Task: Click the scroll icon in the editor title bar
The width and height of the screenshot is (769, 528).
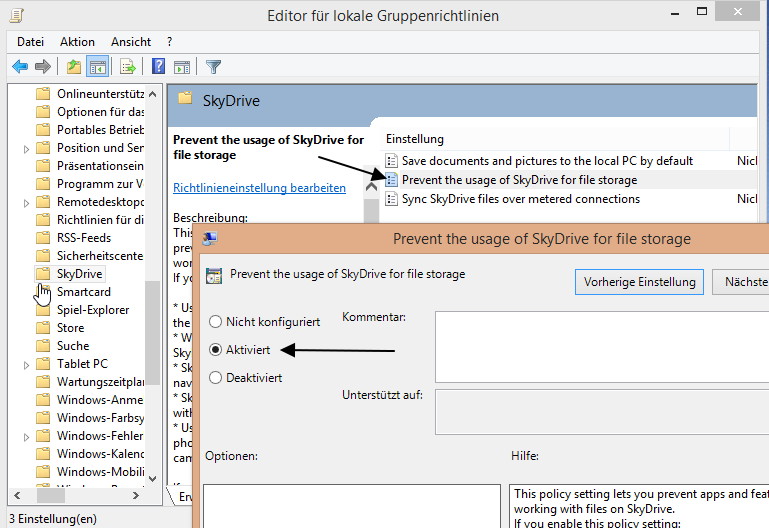Action: (17, 15)
